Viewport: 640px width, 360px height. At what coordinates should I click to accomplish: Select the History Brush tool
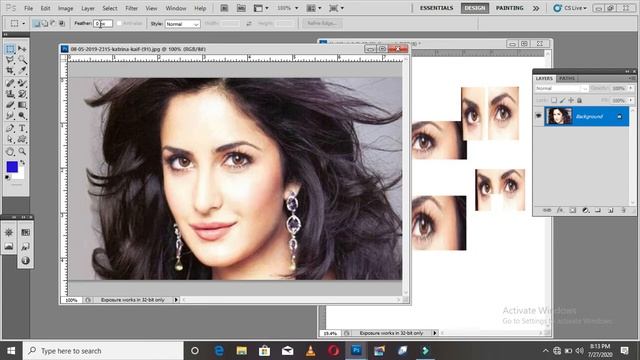pyautogui.click(x=22, y=94)
